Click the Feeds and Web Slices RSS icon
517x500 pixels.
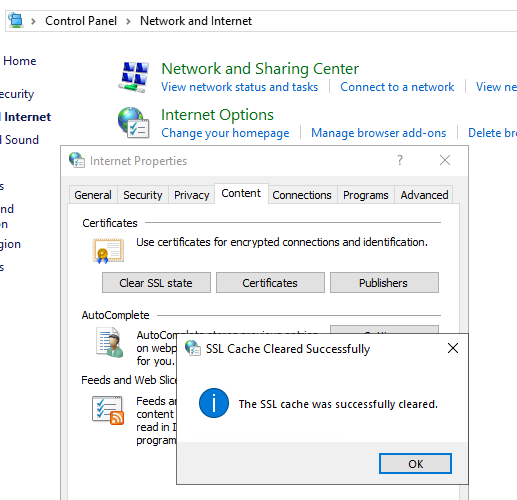point(108,410)
